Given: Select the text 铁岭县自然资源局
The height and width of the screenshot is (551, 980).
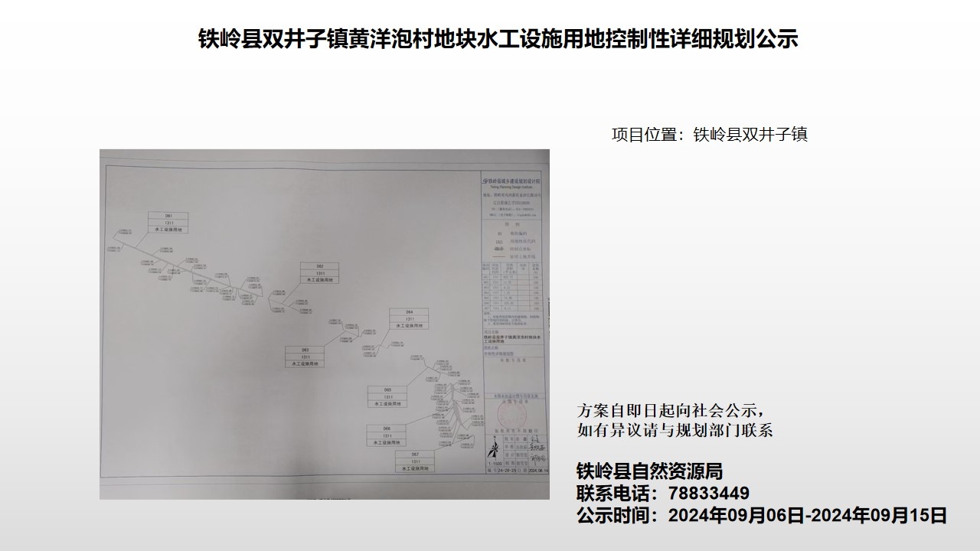Looking at the screenshot, I should pos(649,471).
